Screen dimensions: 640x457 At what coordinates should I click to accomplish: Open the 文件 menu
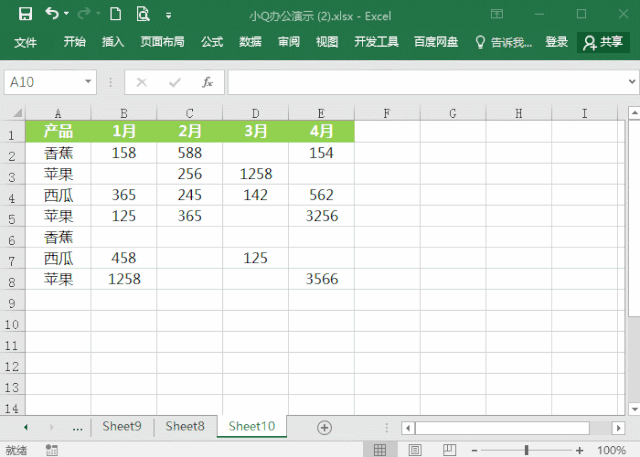click(x=25, y=42)
